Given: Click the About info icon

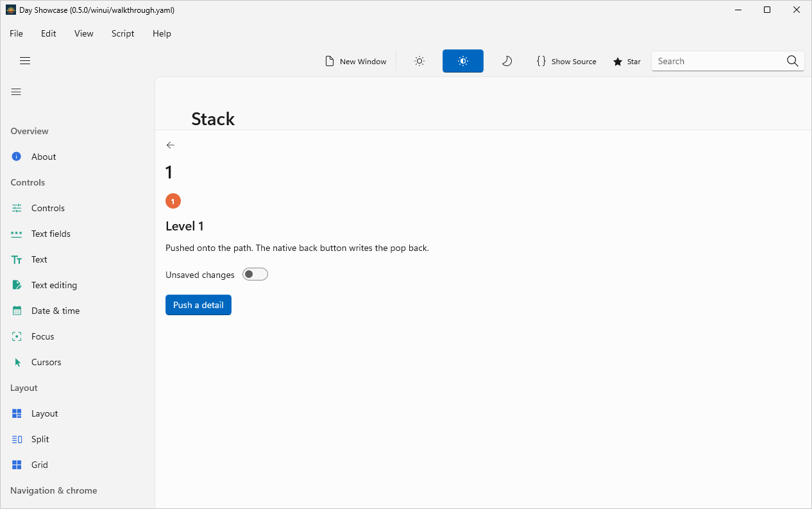Looking at the screenshot, I should tap(17, 157).
